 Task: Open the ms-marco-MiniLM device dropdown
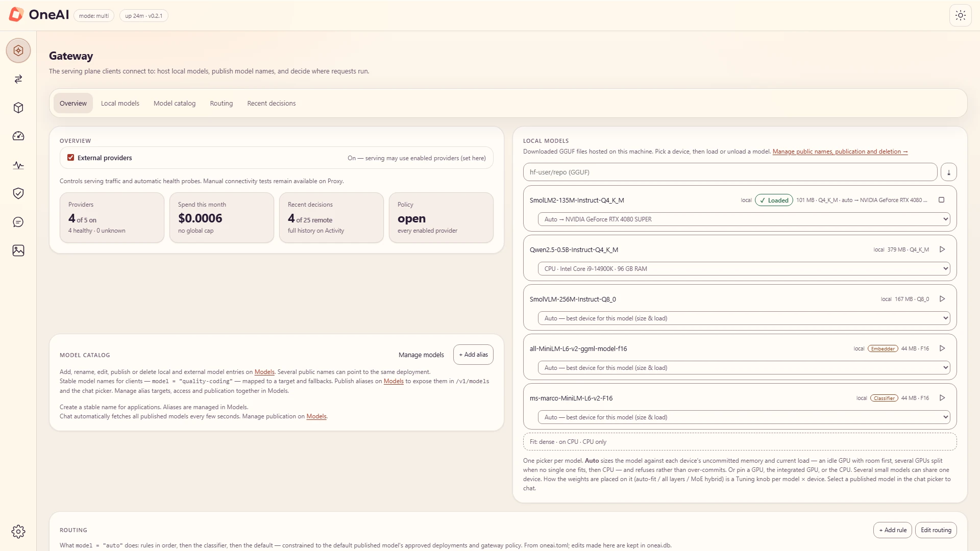click(x=744, y=417)
